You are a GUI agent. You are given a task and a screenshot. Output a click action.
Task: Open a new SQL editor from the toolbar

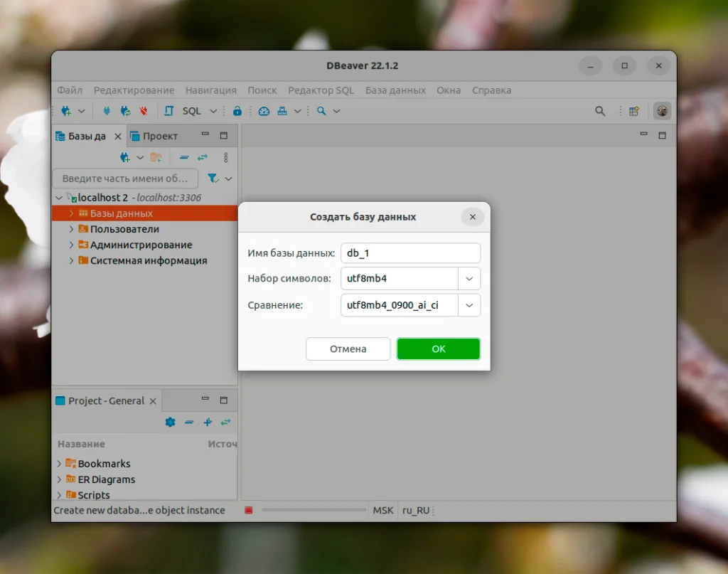coord(168,110)
